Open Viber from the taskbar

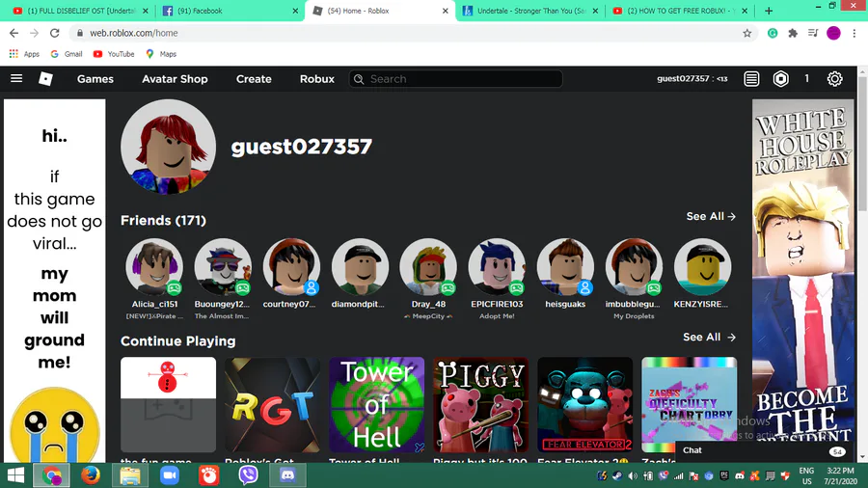(248, 475)
